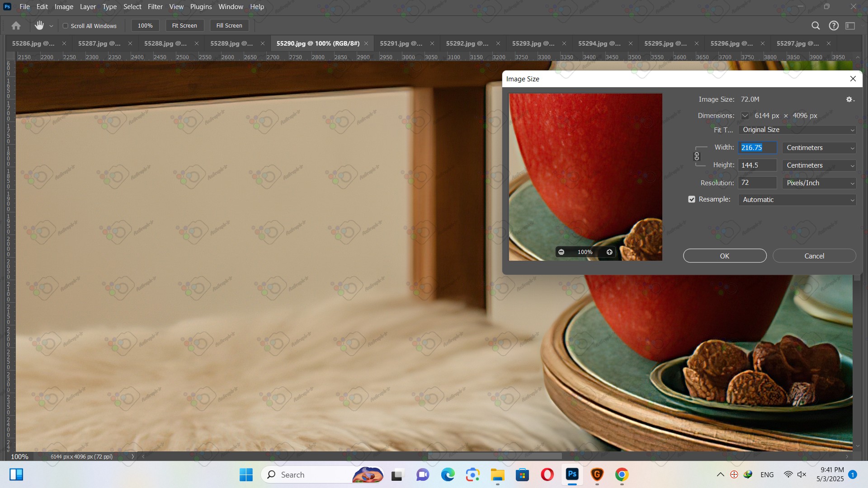Open the Task View taskbar icon

(397, 475)
